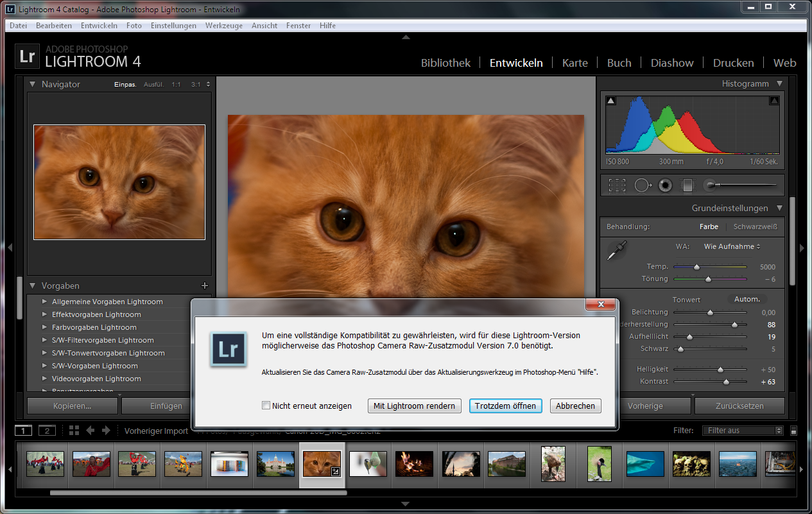Screen dimensions: 812x514
Task: Enable the "Nicht erneut anzeigen" checkbox
Action: pyautogui.click(x=266, y=406)
